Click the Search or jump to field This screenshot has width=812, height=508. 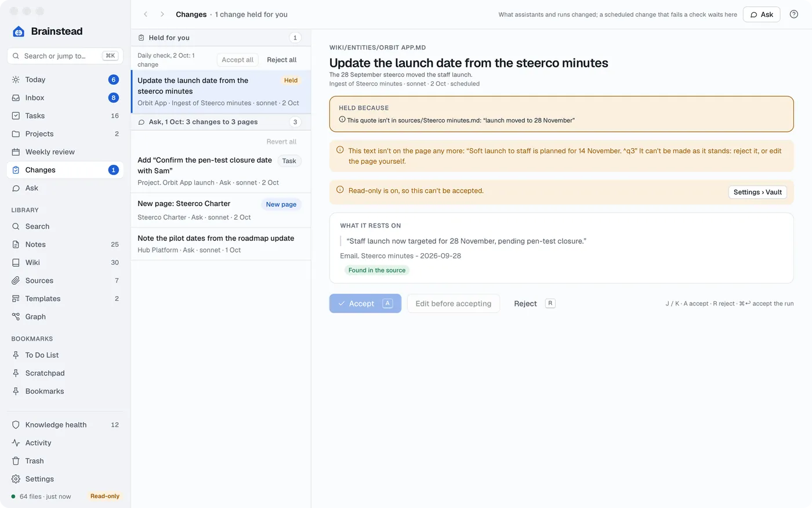pyautogui.click(x=65, y=56)
